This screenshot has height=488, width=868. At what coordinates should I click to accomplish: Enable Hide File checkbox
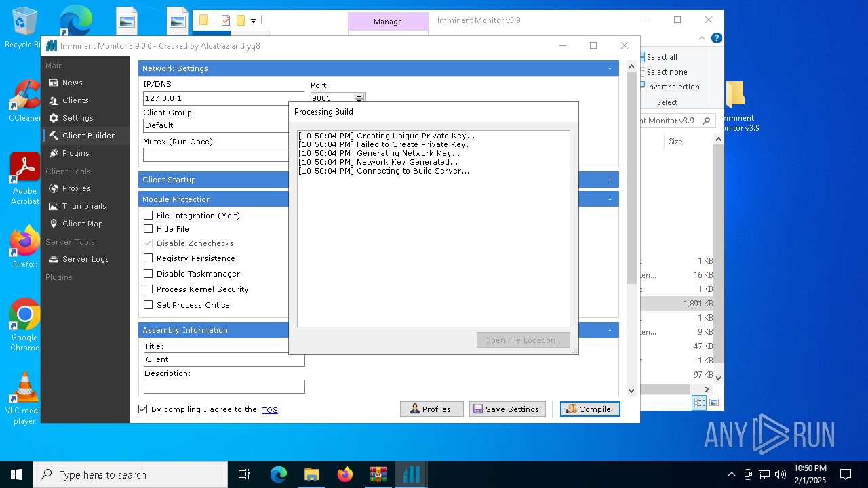(x=148, y=229)
